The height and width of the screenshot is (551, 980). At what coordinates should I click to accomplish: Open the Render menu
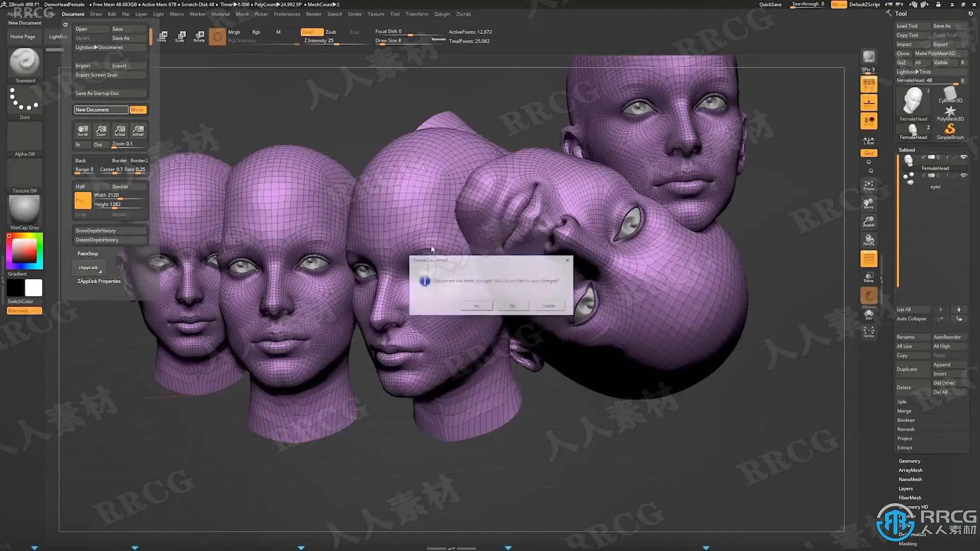313,14
